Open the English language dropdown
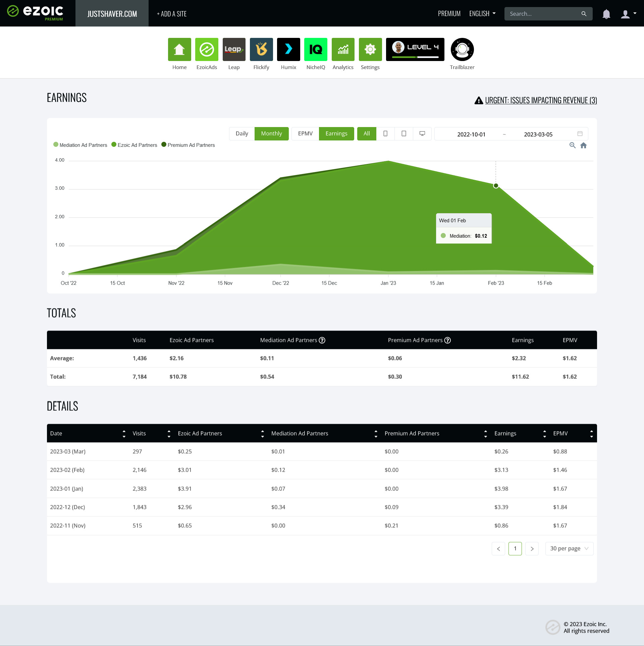 pyautogui.click(x=482, y=13)
